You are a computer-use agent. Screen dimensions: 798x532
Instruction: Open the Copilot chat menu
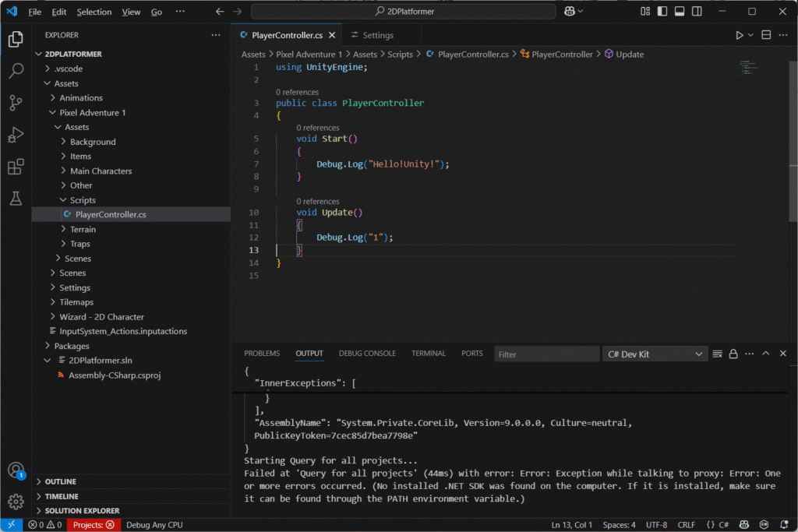pyautogui.click(x=573, y=11)
